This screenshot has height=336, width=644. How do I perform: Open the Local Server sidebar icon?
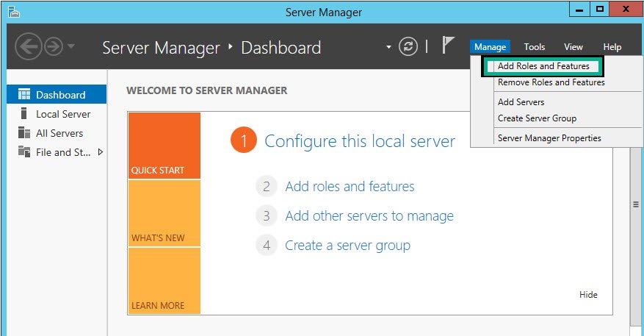(23, 113)
